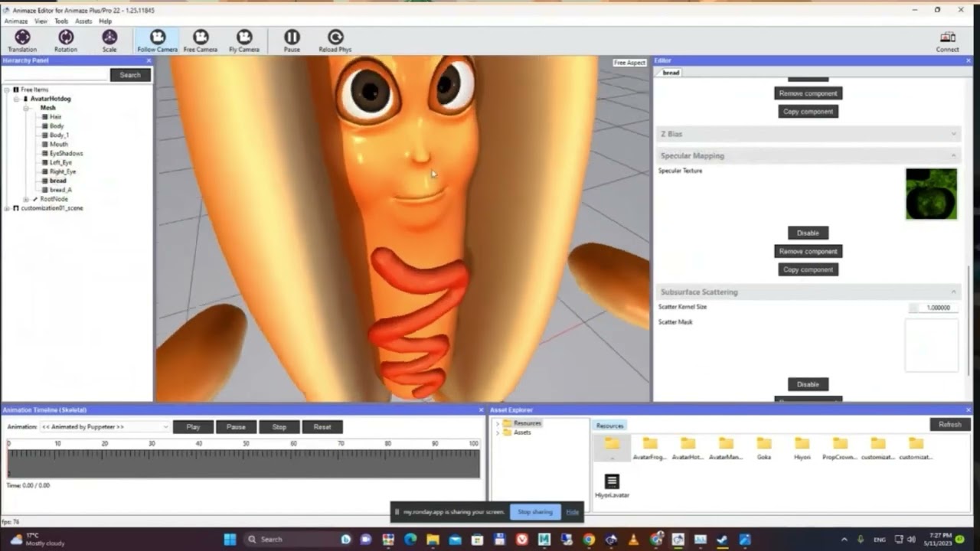Copy the Specular Mapping component
Viewport: 980px width, 551px height.
pos(808,269)
